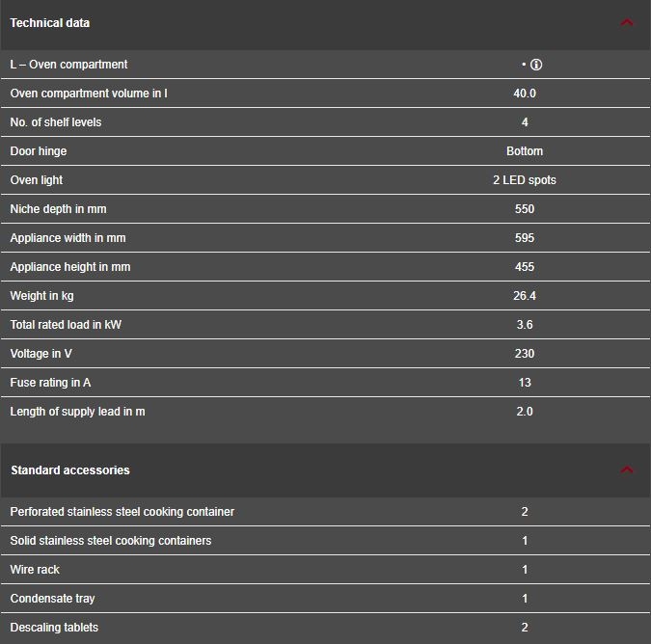Click the Appliance width 595 value
Screen dimensions: 651x644
[x=525, y=238]
